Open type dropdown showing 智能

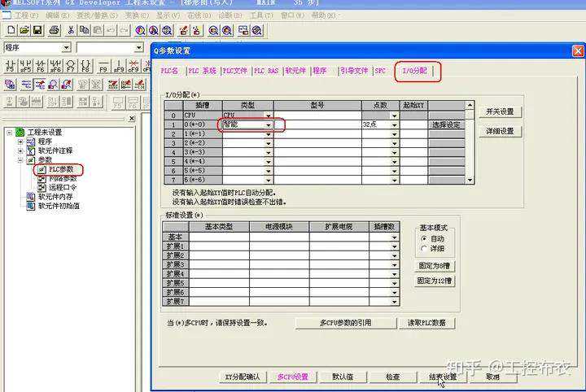pos(269,124)
